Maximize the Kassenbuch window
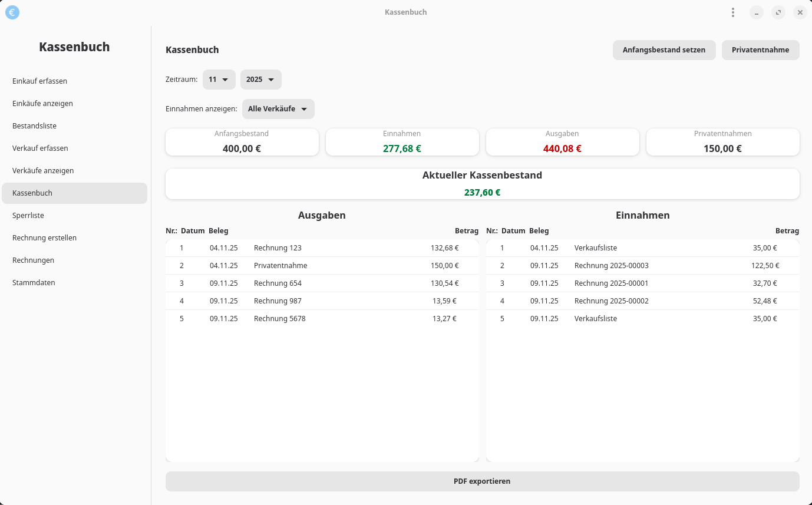Image resolution: width=812 pixels, height=505 pixels. point(778,12)
